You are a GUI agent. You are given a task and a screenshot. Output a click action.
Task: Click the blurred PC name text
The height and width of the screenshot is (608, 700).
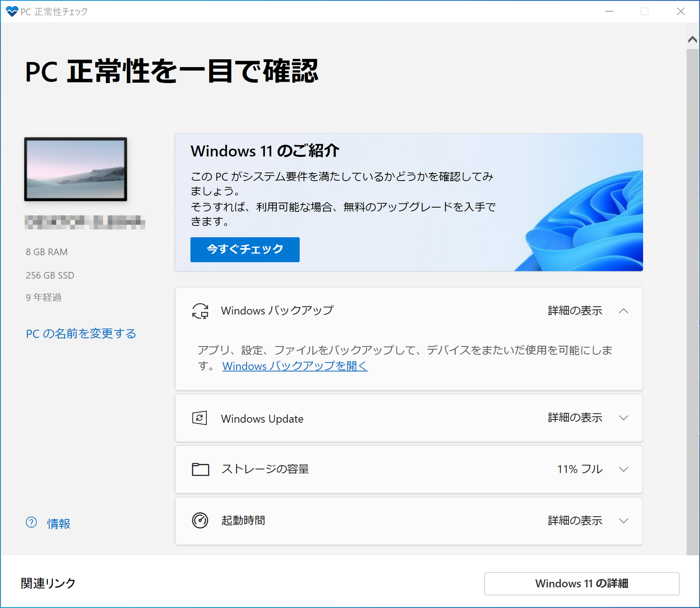[85, 222]
